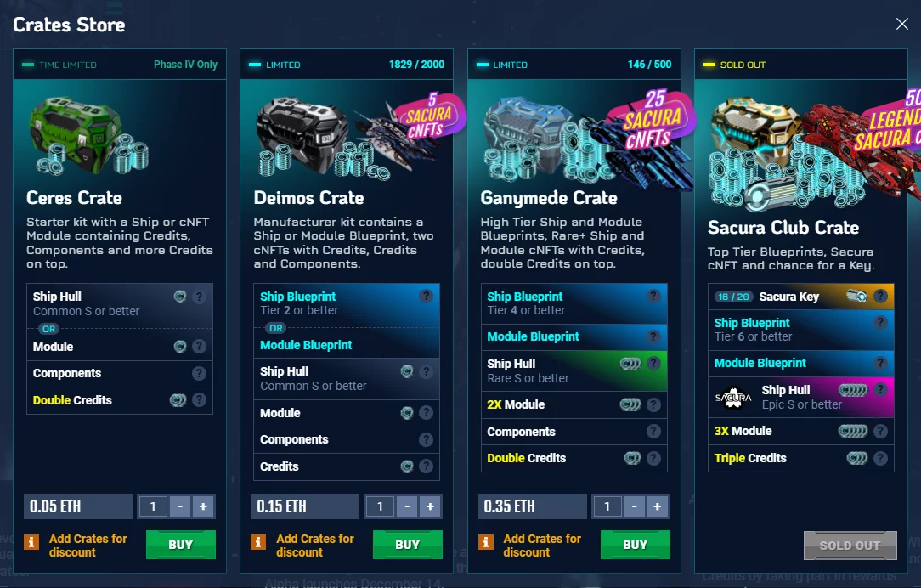Click Deimos Crate quantity input field

380,506
